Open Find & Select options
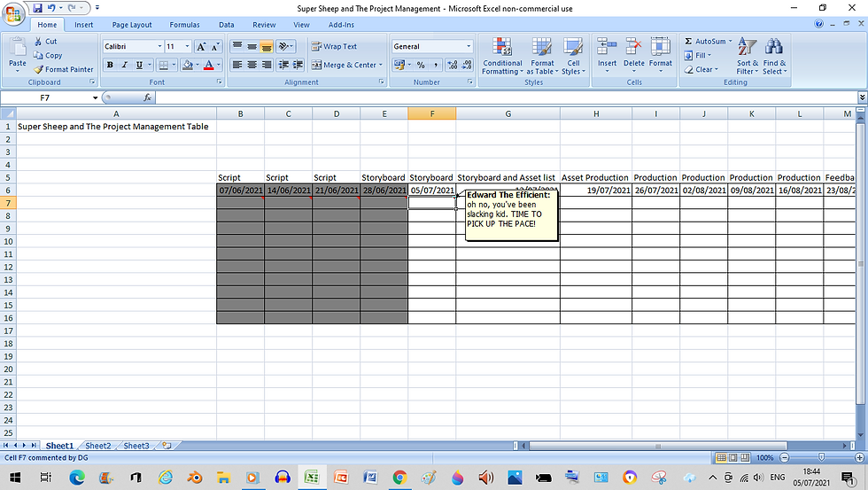 point(774,56)
